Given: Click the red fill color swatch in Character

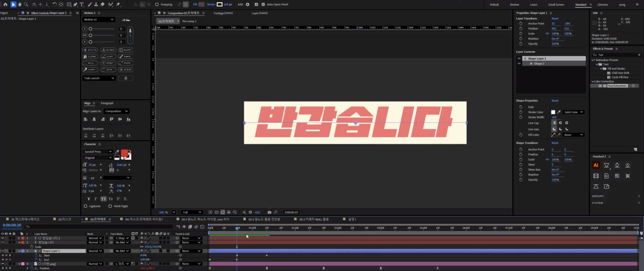Looking at the screenshot, I should point(124,153).
